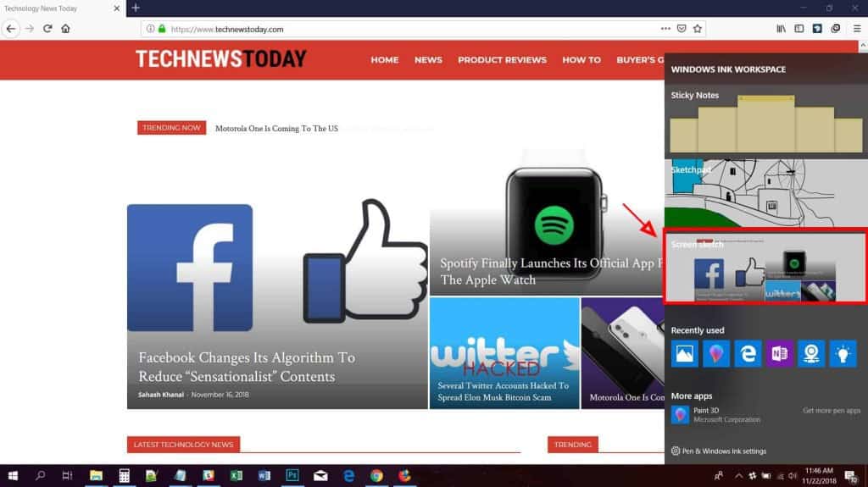Open Screen sketch in Ink Workspace
The image size is (868, 487).
(766, 267)
